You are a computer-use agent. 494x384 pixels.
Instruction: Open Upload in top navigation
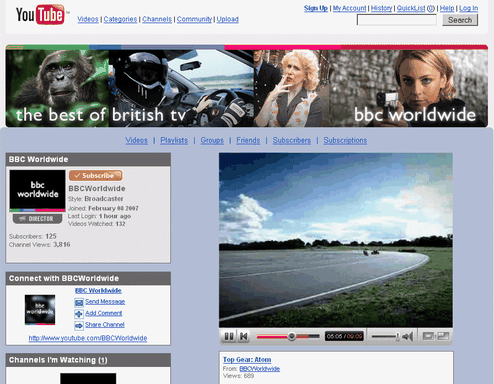tap(228, 19)
